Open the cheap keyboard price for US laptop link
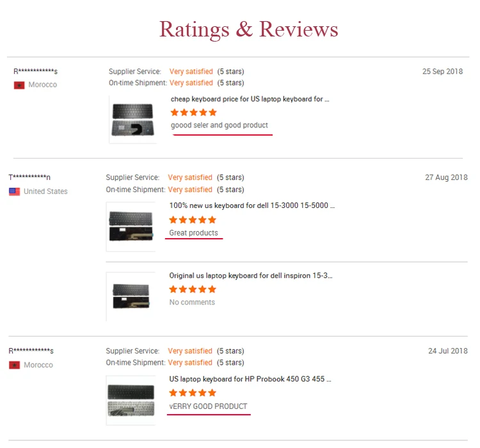Viewport: 480px width, 448px height. pos(250,99)
